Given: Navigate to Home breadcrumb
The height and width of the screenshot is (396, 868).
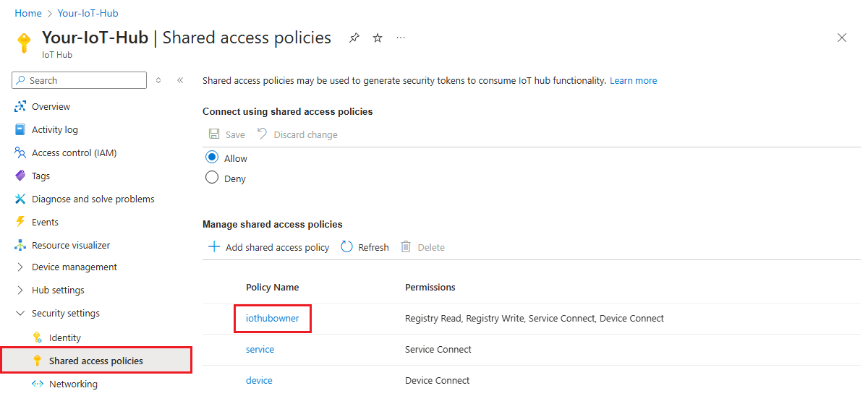Looking at the screenshot, I should pos(28,13).
